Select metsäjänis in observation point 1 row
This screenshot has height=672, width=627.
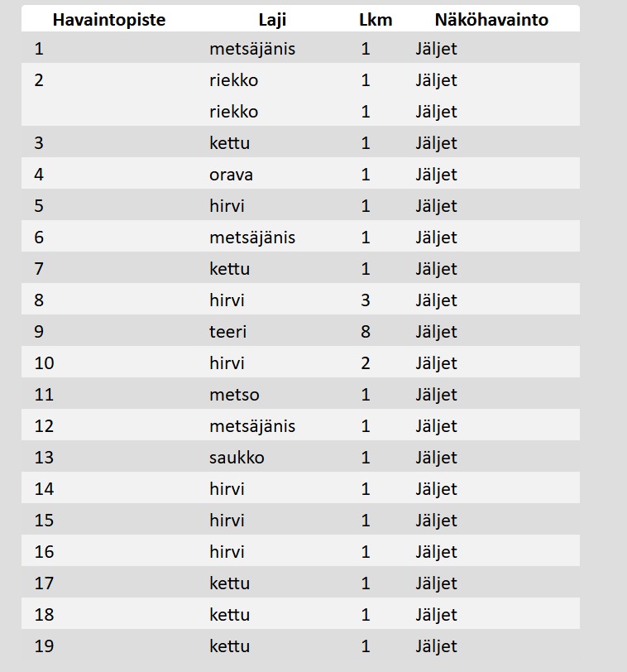[x=251, y=49]
